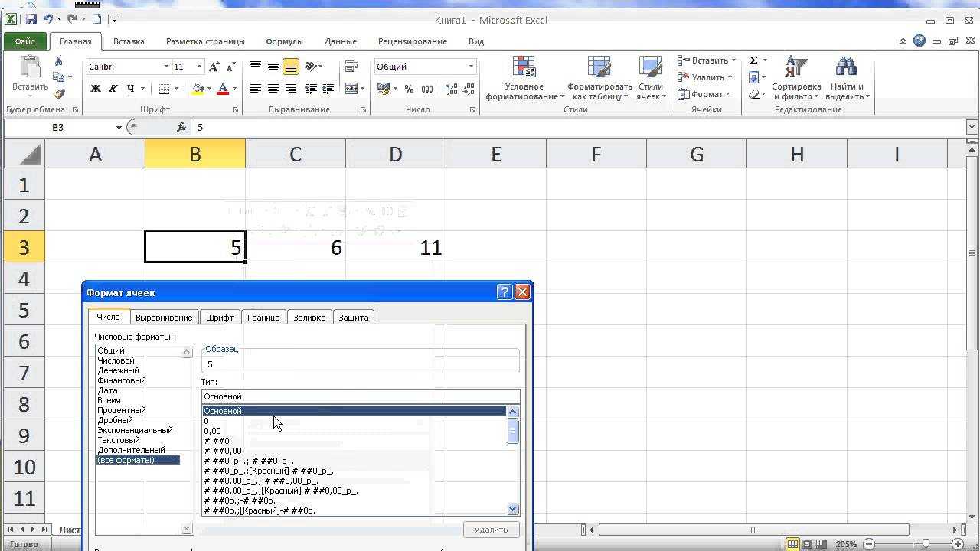980x551 pixels.
Task: Click the yellow fill color bucket
Action: click(x=198, y=89)
